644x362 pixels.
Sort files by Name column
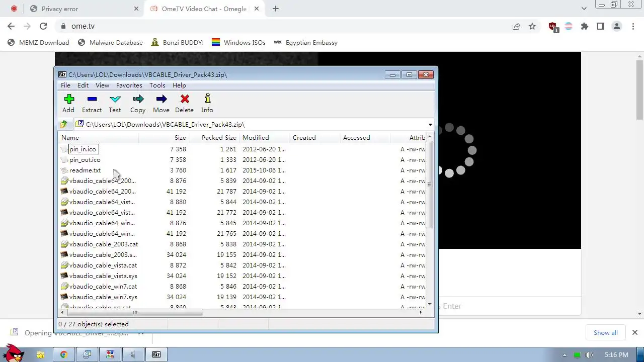(x=99, y=137)
